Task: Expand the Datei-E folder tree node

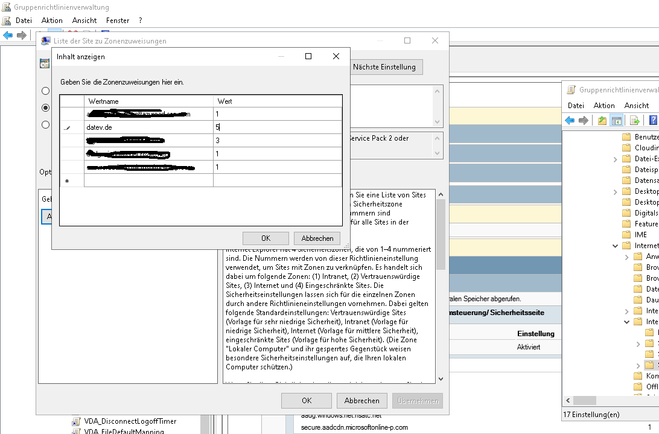Action: click(615, 160)
